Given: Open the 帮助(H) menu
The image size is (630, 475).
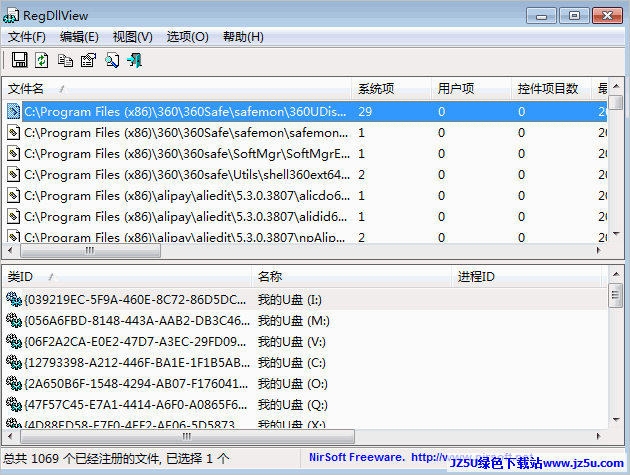Looking at the screenshot, I should pos(243,37).
